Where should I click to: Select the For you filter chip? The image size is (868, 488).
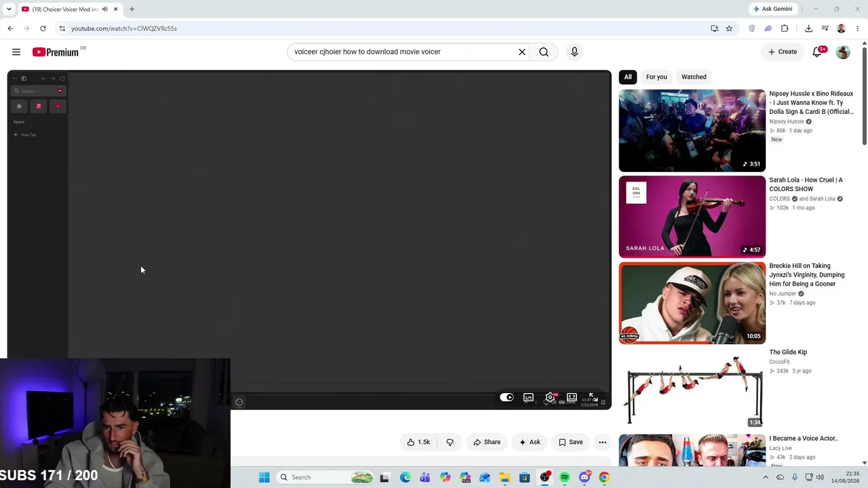[656, 77]
